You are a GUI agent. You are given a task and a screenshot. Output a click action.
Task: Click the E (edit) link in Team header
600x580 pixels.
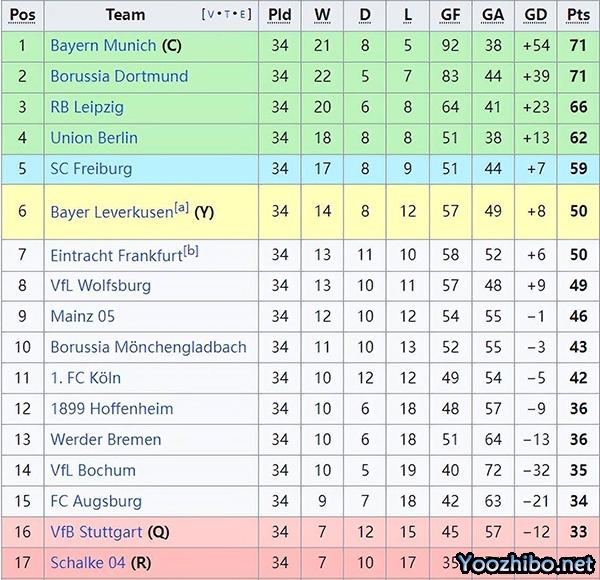coord(241,15)
